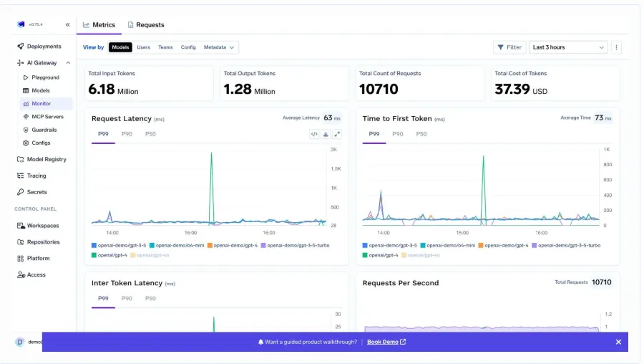Select P50 in Time to First Token

[x=421, y=134]
